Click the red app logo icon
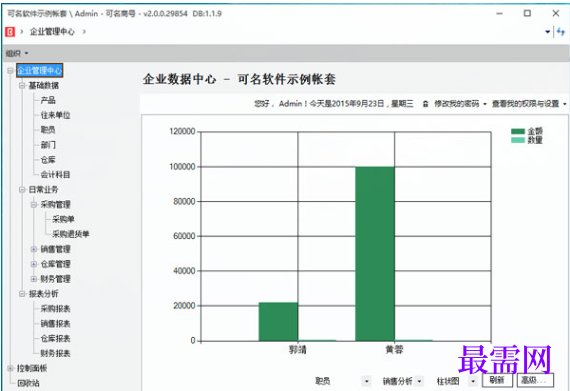570x391 pixels. pyautogui.click(x=10, y=32)
